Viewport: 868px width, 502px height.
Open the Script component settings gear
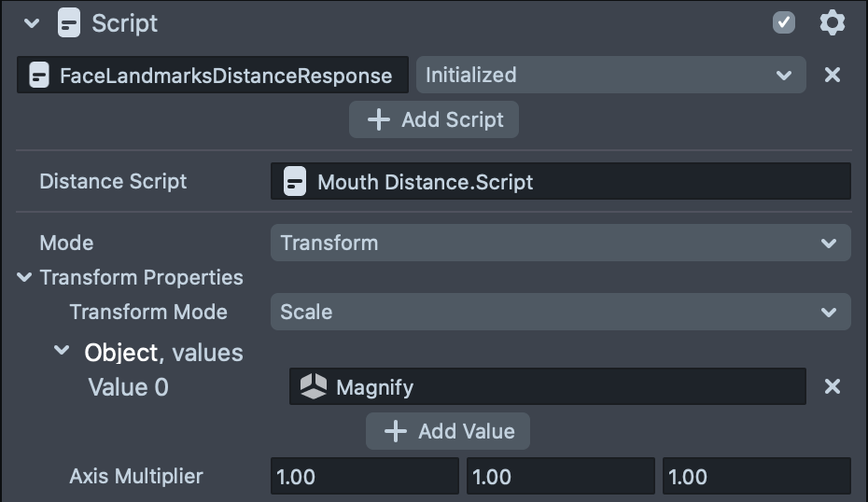click(832, 23)
